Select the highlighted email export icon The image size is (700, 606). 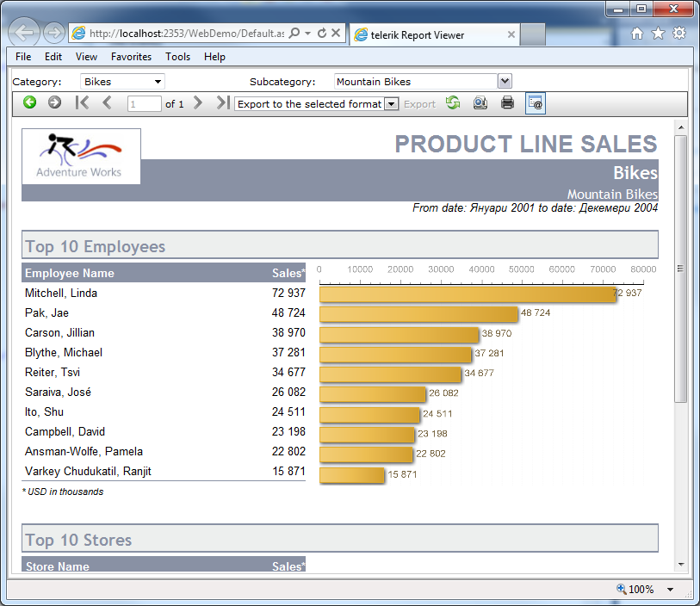point(535,102)
